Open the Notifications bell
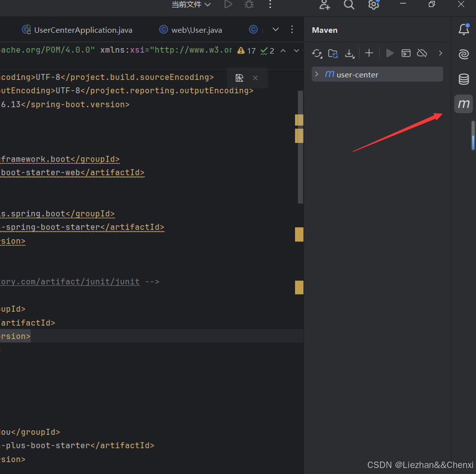 coord(464,29)
